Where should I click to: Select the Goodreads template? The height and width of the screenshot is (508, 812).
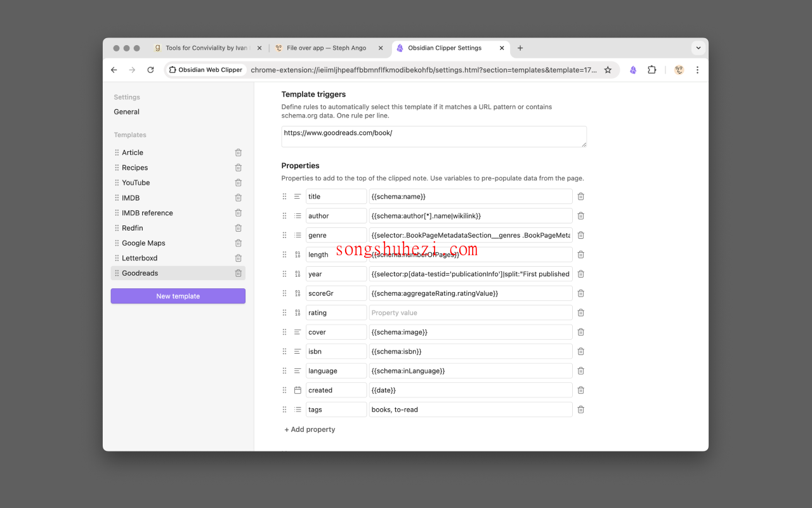(x=178, y=273)
